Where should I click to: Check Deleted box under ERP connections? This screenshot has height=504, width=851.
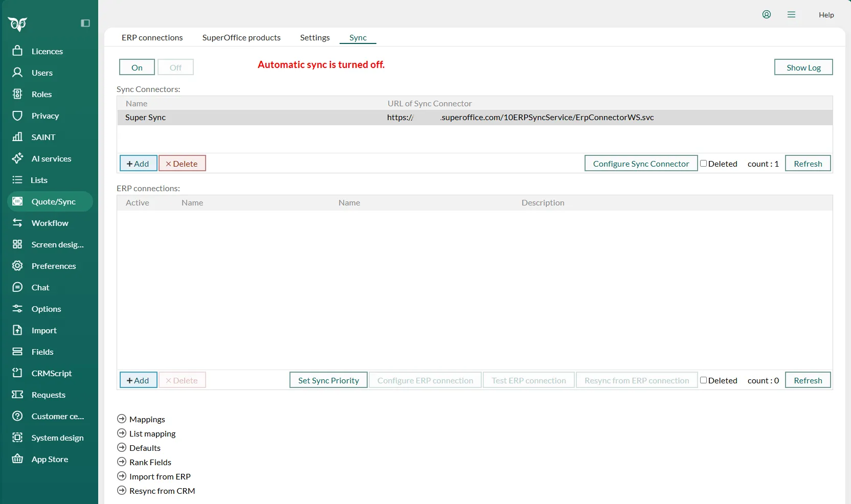coord(703,380)
